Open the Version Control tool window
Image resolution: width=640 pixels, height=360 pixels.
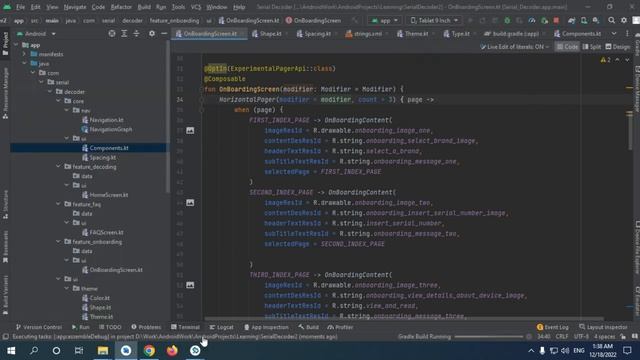[38, 327]
